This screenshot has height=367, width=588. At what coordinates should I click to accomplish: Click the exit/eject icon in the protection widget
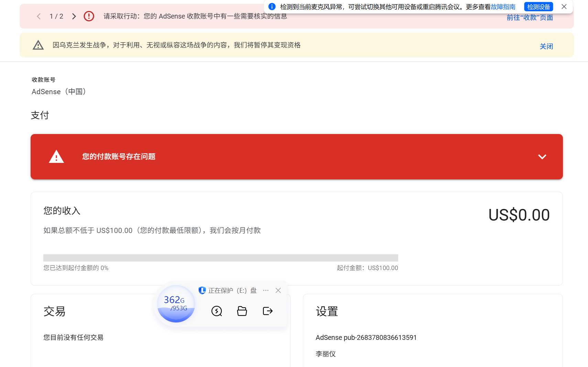click(268, 311)
